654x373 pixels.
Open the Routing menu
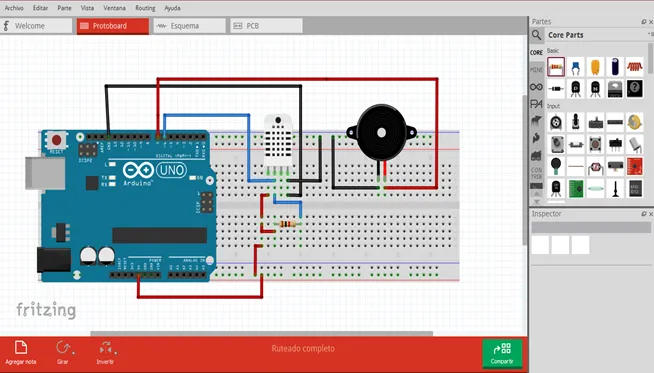point(145,8)
